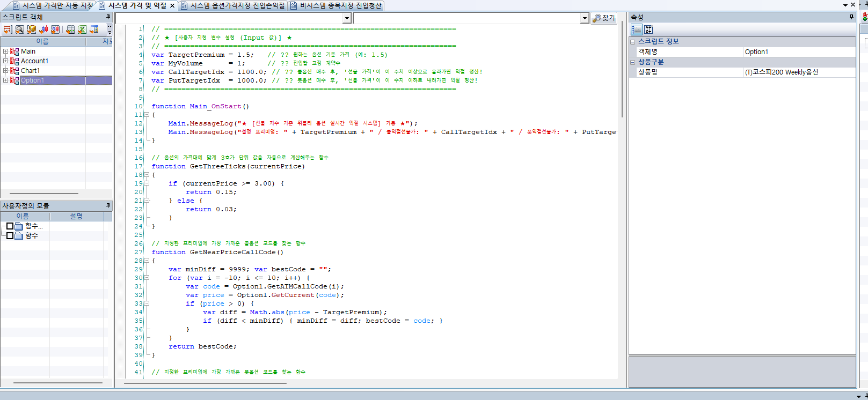Screen dimensions: 868x400
Task: Open the 시스템 옵션가격지정 진입손익절 tab
Action: pyautogui.click(x=233, y=5)
